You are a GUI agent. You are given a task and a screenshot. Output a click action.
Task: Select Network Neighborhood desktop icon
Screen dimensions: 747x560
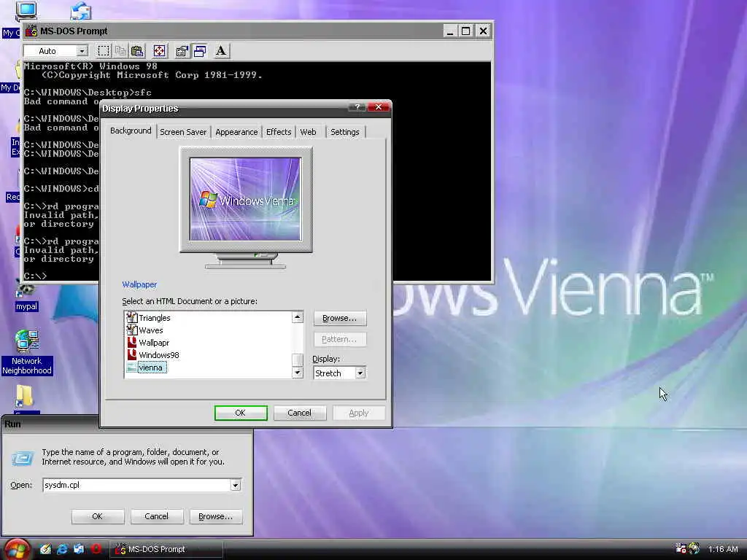pos(27,352)
